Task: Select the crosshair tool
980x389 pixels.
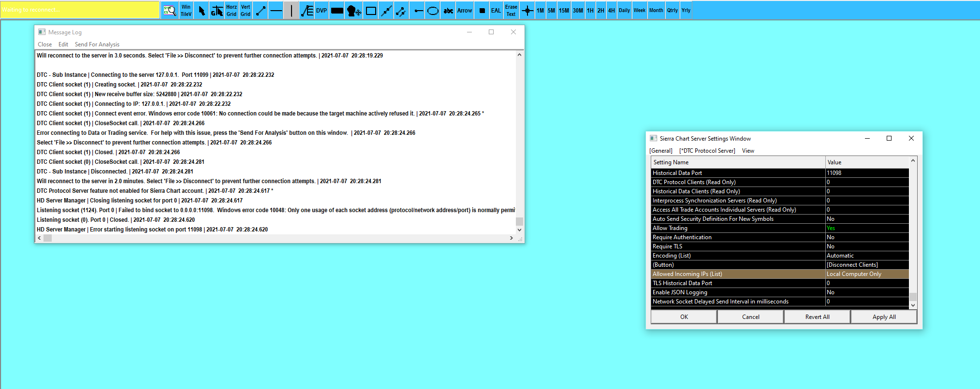Action: click(527, 10)
